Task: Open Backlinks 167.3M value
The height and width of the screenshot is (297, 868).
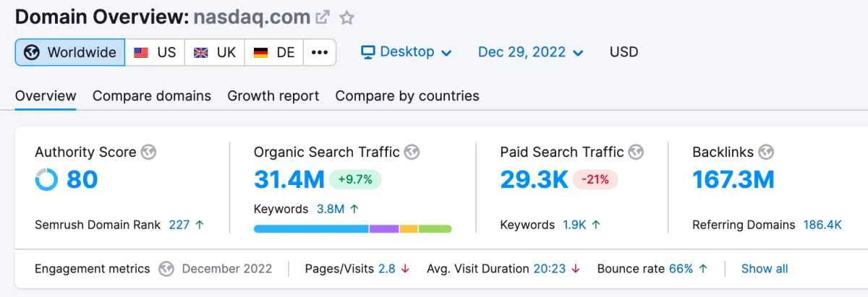Action: tap(733, 180)
